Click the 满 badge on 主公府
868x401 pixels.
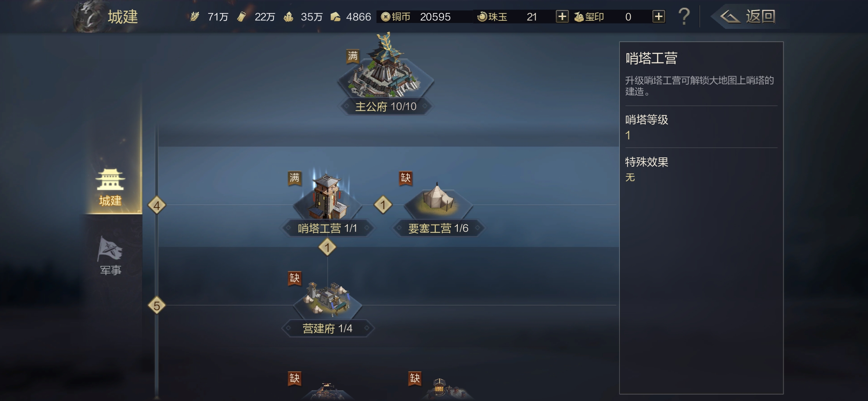click(352, 56)
